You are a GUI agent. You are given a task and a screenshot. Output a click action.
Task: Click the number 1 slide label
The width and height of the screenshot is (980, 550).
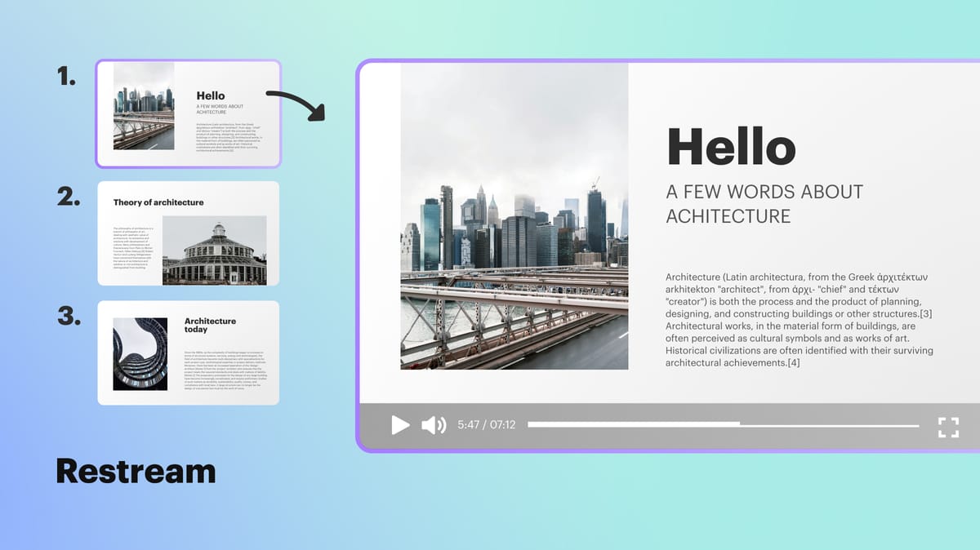coord(66,77)
